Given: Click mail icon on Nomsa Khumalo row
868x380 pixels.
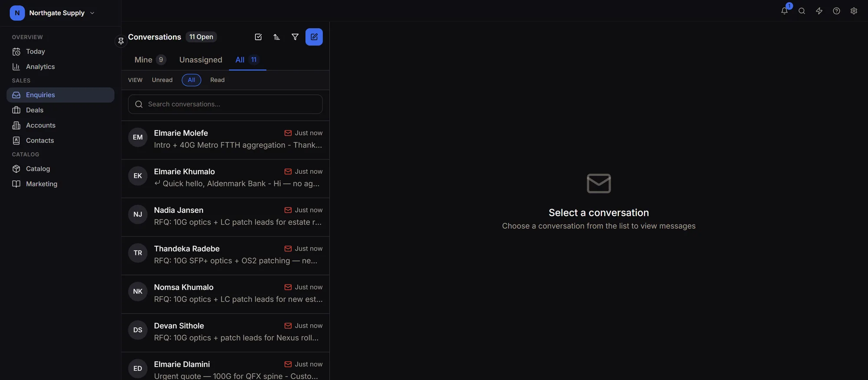Looking at the screenshot, I should (x=288, y=287).
